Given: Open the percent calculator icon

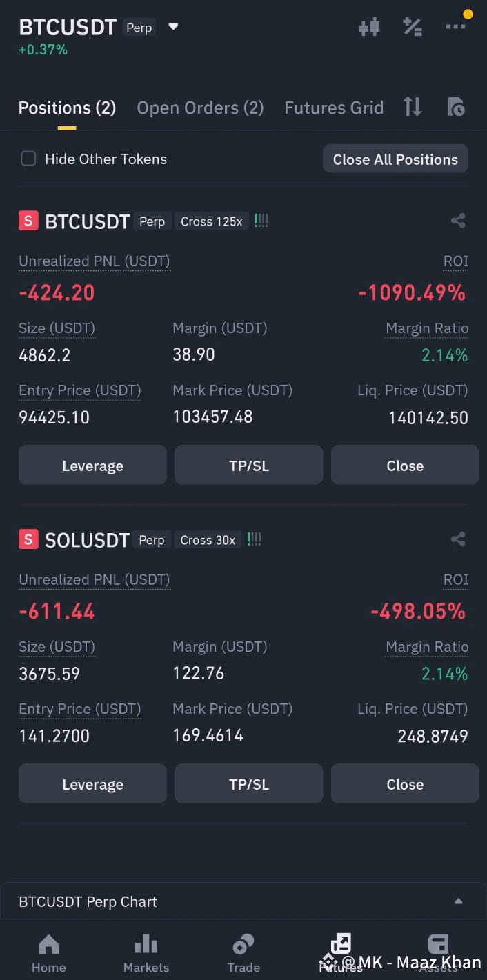Looking at the screenshot, I should pyautogui.click(x=413, y=27).
